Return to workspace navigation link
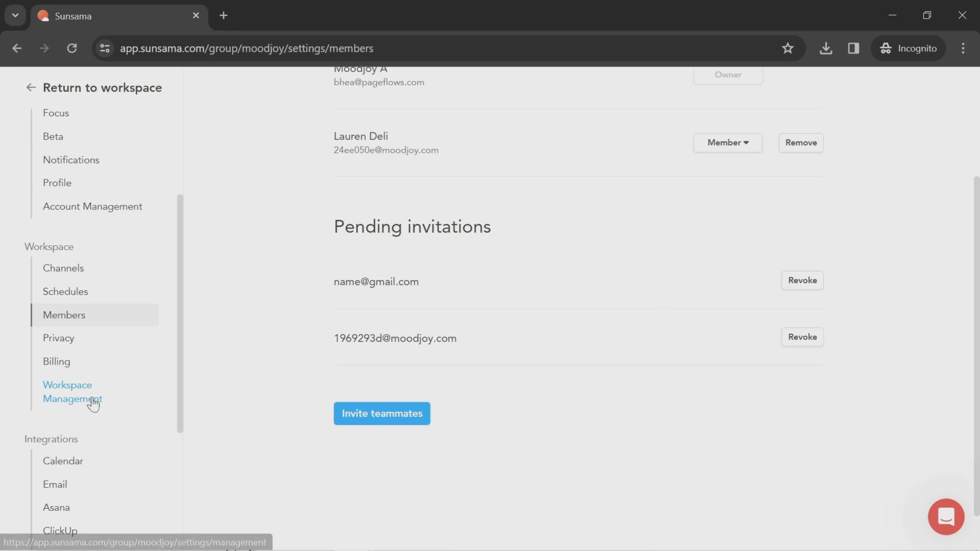Viewport: 980px width, 551px height. pyautogui.click(x=102, y=87)
